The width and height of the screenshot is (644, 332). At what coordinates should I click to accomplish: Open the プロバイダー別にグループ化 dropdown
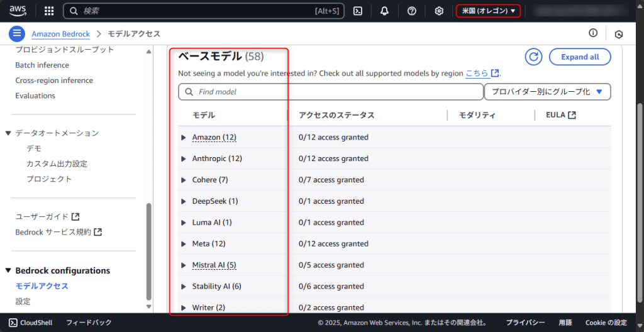click(x=548, y=92)
